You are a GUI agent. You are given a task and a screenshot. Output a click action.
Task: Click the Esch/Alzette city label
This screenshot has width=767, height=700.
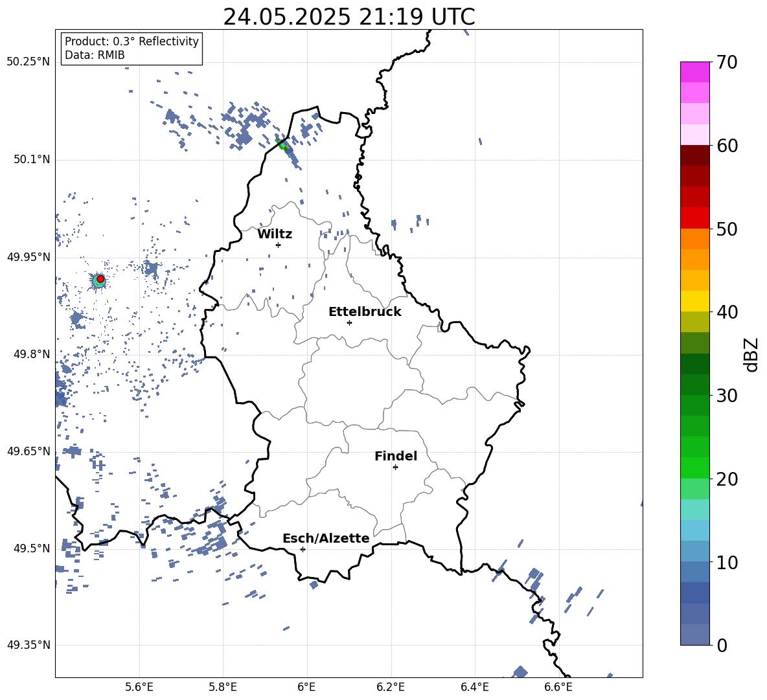(326, 538)
